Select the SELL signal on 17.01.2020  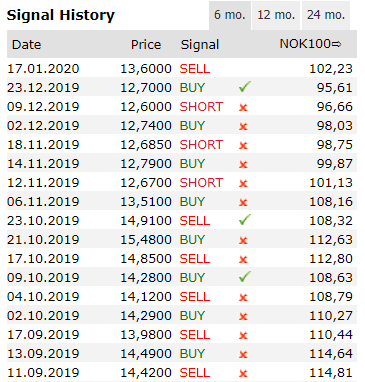coord(195,69)
